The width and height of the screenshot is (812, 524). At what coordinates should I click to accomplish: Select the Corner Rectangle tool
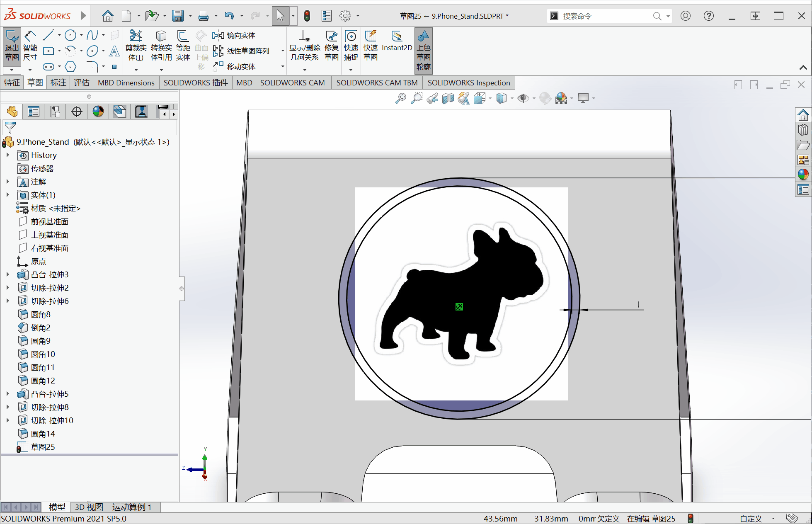[48, 51]
